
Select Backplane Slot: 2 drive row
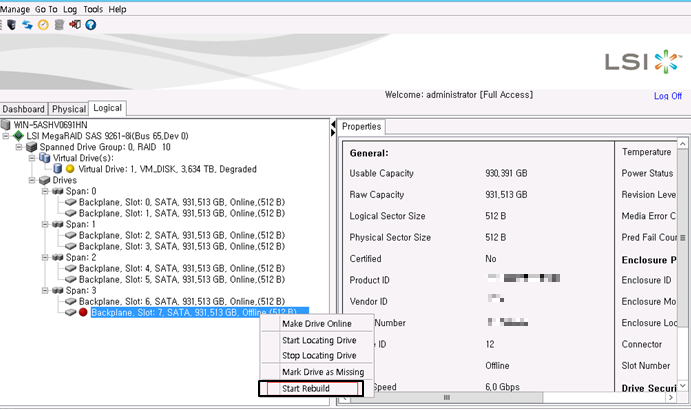pos(182,235)
